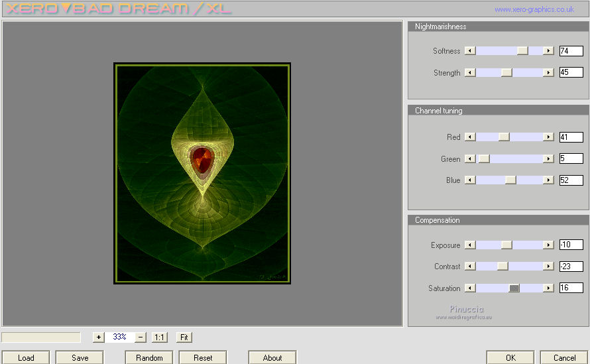Focus the Softness value field showing 74

[571, 51]
